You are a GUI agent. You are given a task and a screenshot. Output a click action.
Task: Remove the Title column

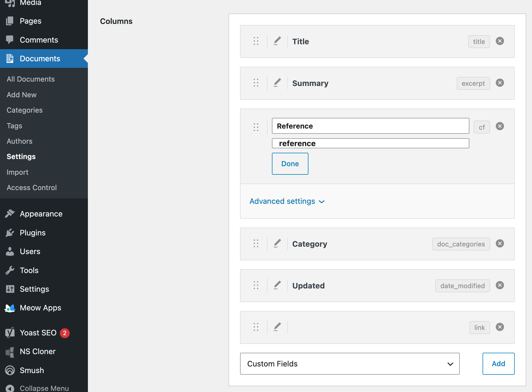[500, 41]
